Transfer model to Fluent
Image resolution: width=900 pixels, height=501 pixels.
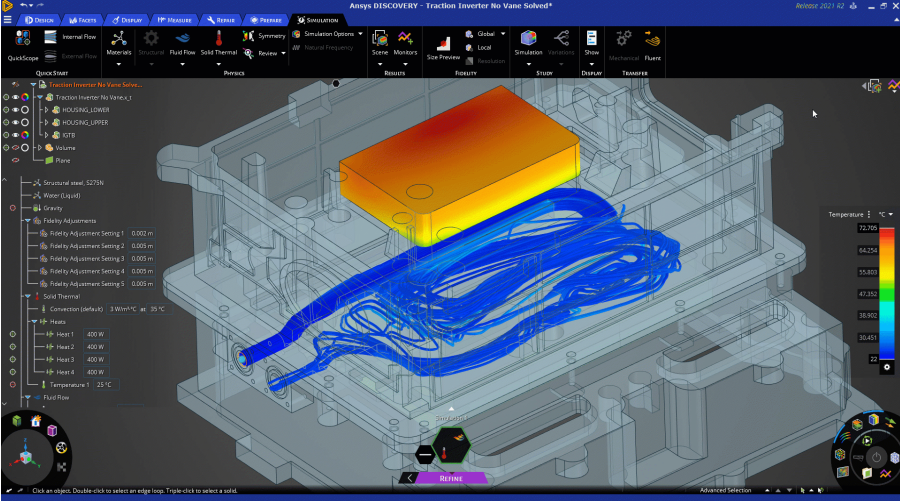[652, 46]
